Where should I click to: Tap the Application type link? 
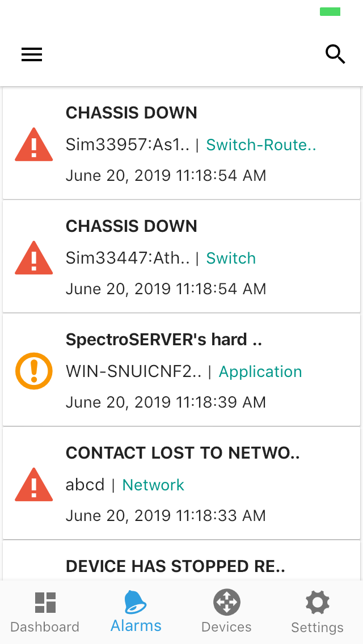click(260, 372)
